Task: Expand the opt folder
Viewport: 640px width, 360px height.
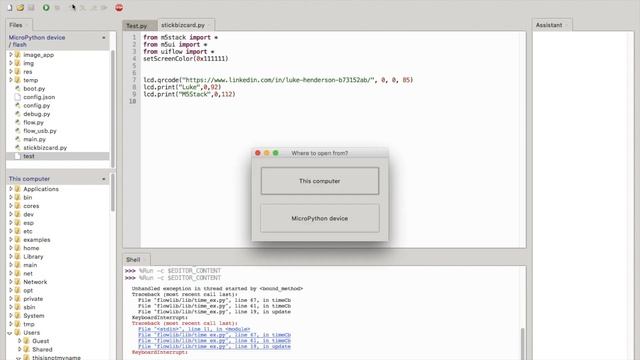Action: (11, 290)
